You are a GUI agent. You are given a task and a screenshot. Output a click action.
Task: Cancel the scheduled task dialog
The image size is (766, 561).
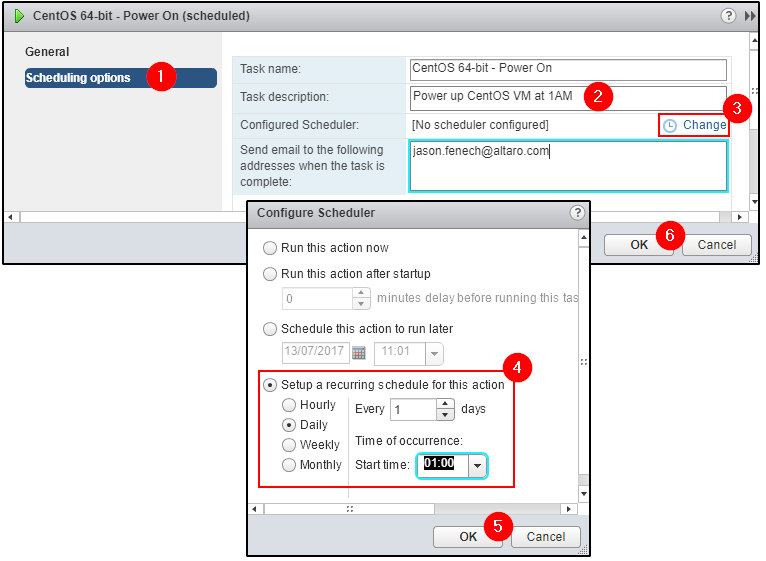tap(717, 244)
